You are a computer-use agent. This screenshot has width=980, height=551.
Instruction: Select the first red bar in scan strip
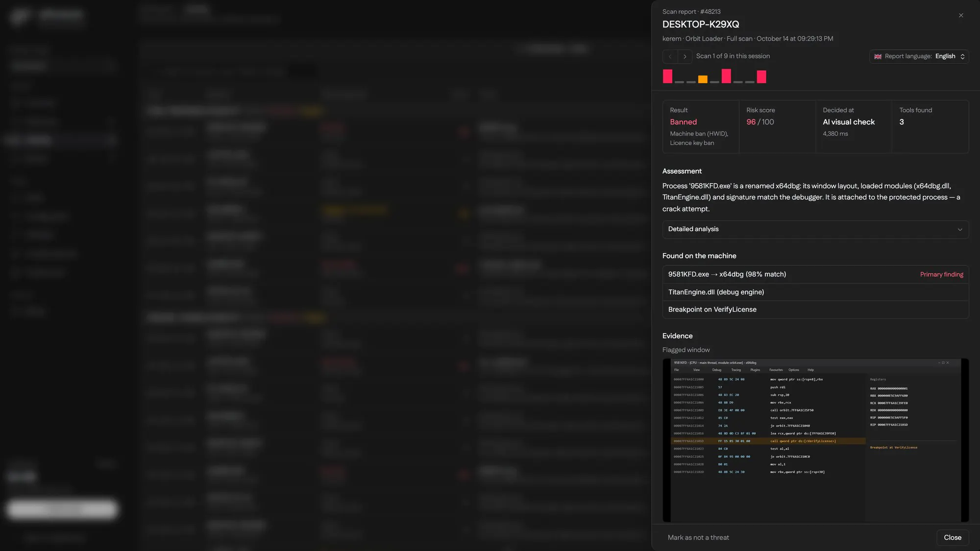pyautogui.click(x=667, y=76)
